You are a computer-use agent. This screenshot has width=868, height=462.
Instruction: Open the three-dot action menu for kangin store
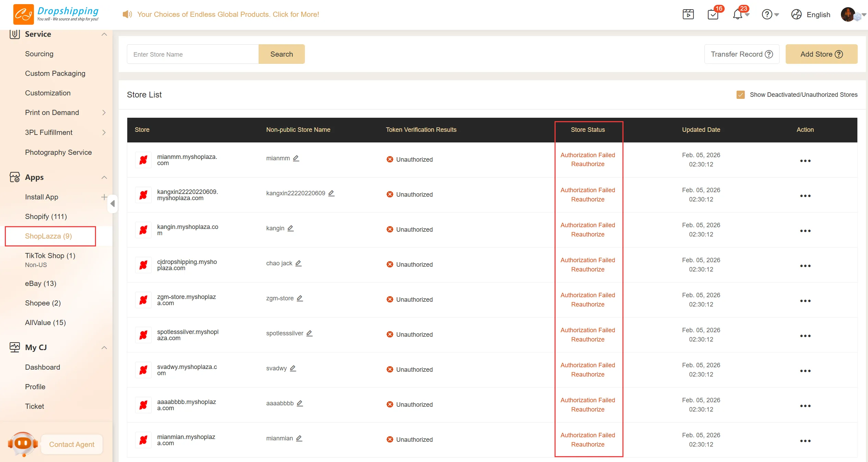point(805,231)
